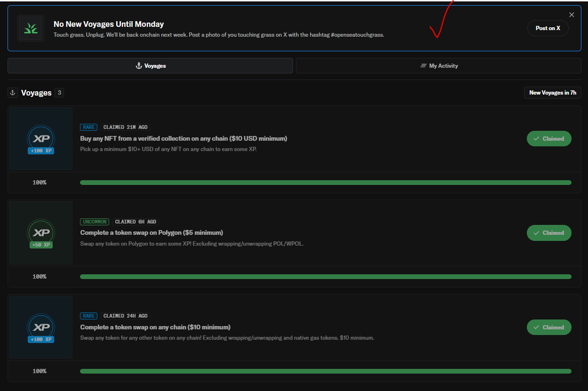588x391 pixels.
Task: Open the My Activity tab
Action: tap(438, 66)
